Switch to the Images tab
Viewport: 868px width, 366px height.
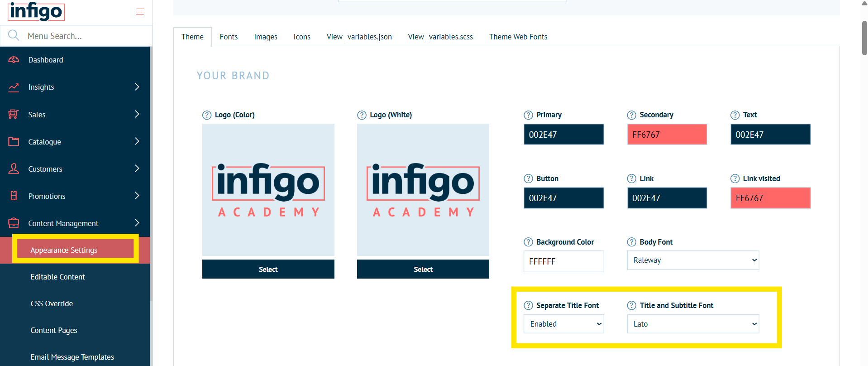pyautogui.click(x=266, y=37)
